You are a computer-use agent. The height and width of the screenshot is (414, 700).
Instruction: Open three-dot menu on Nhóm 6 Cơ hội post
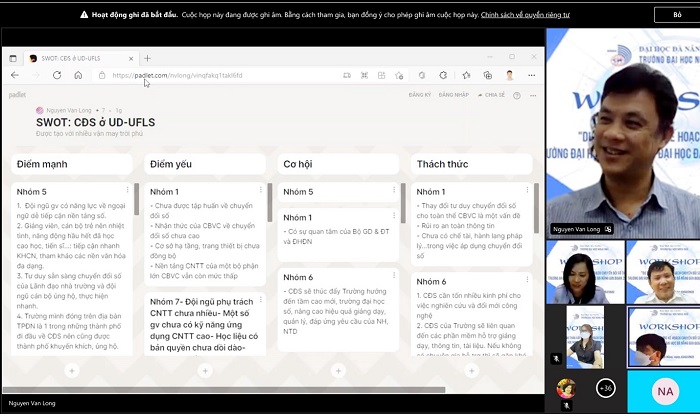pyautogui.click(x=393, y=277)
